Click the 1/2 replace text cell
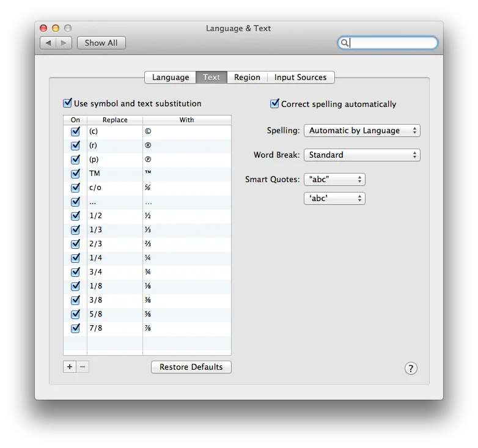The height and width of the screenshot is (448, 478). 115,216
